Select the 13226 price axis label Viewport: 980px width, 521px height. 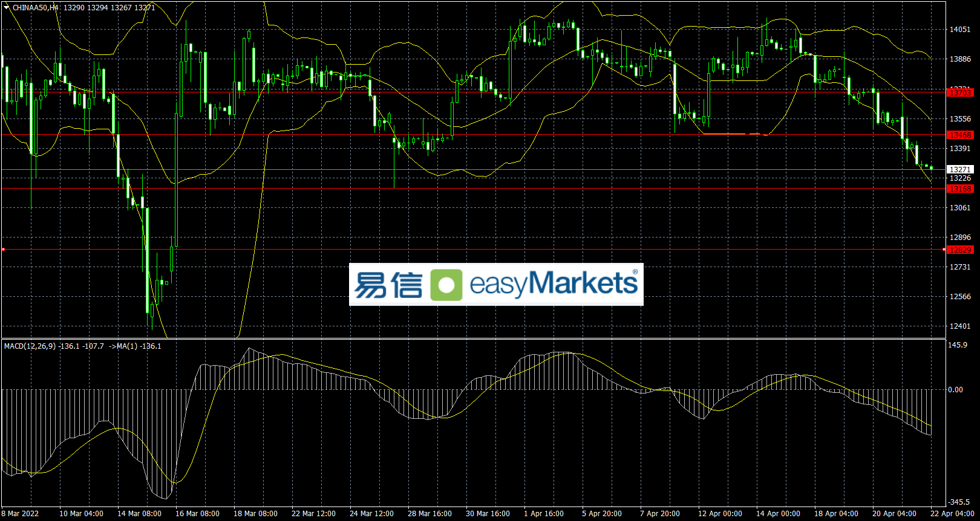click(x=960, y=178)
